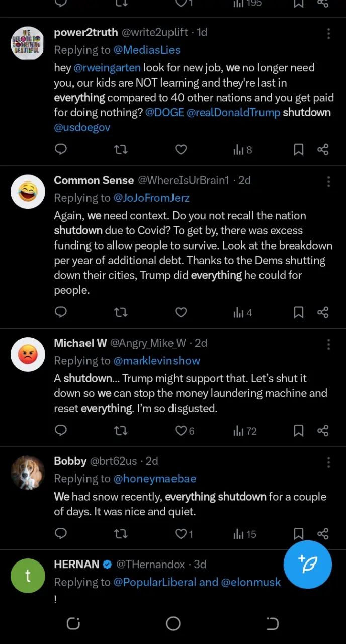Image resolution: width=346 pixels, height=644 pixels.
Task: Like Michael W's shutdown tweet
Action: click(185, 431)
